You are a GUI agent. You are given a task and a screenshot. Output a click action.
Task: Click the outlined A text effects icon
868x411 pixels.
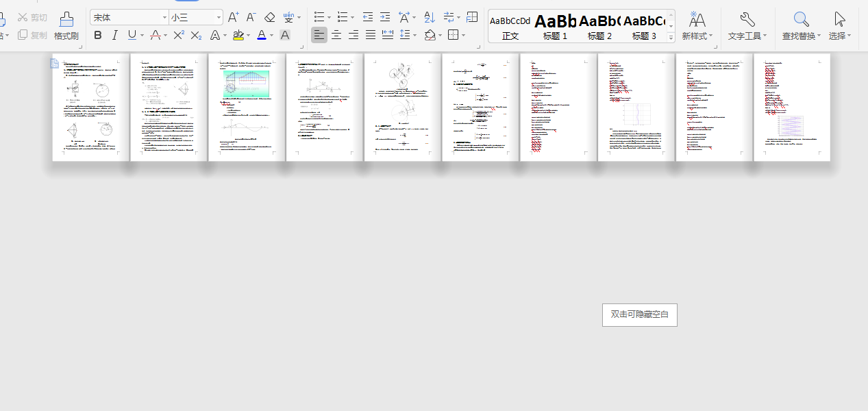[214, 35]
